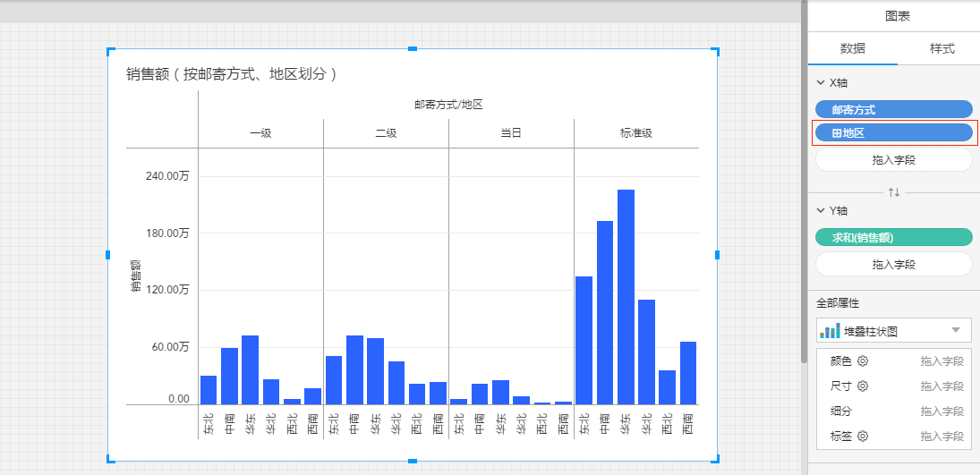
Task: Open the 尺寸 settings gear
Action: click(x=863, y=386)
